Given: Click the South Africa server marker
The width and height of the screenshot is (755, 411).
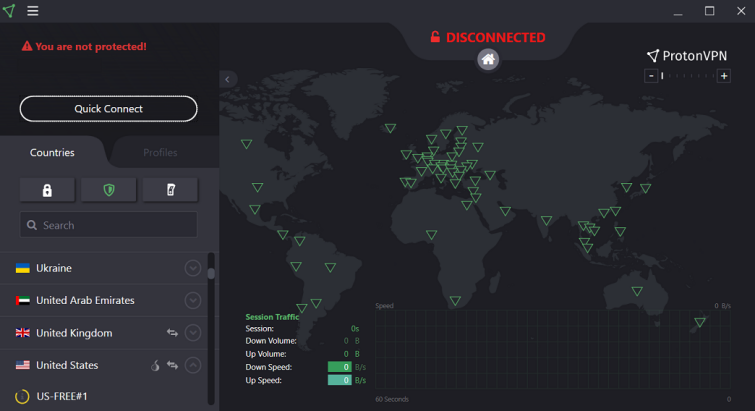Looking at the screenshot, I should click(455, 301).
